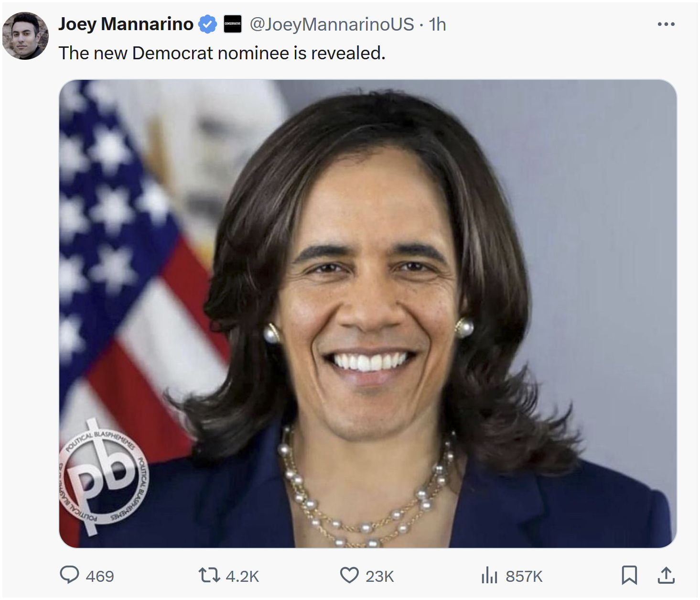Click the post text about Democrat nominee

tap(222, 53)
